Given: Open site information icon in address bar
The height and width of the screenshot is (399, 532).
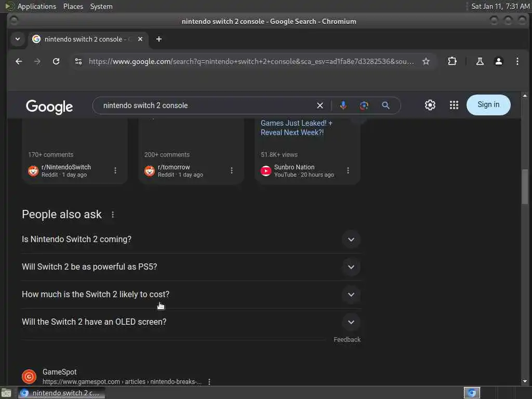Looking at the screenshot, I should click(78, 61).
